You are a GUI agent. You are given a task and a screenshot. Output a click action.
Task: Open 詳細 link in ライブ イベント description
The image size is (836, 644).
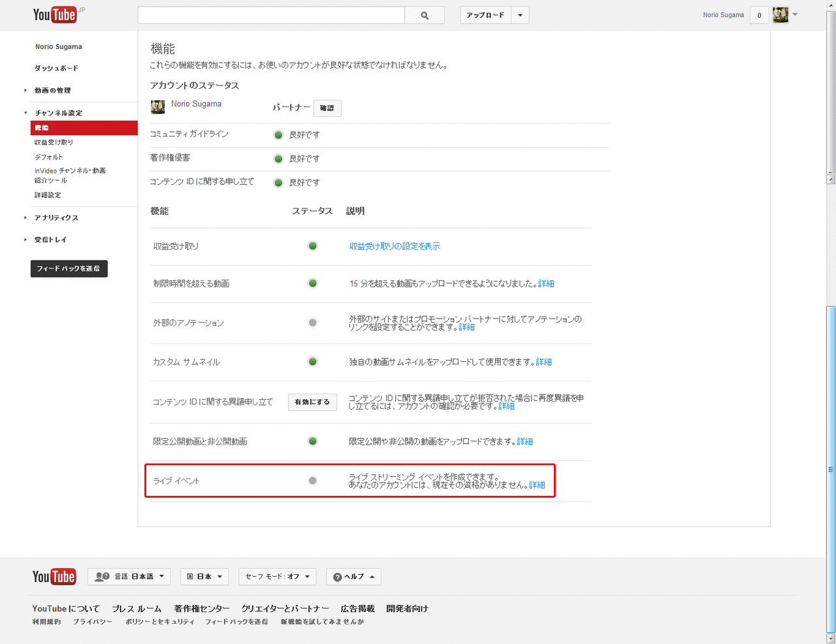[537, 485]
